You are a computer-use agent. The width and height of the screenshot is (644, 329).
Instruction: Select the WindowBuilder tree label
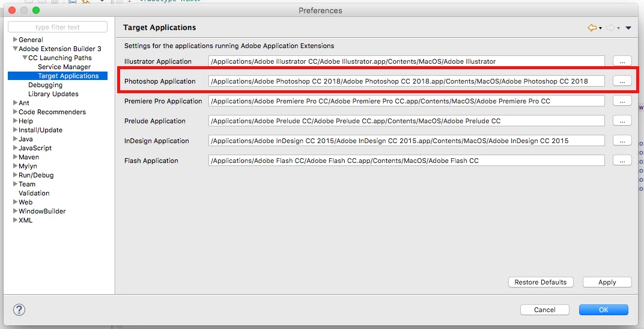click(42, 211)
